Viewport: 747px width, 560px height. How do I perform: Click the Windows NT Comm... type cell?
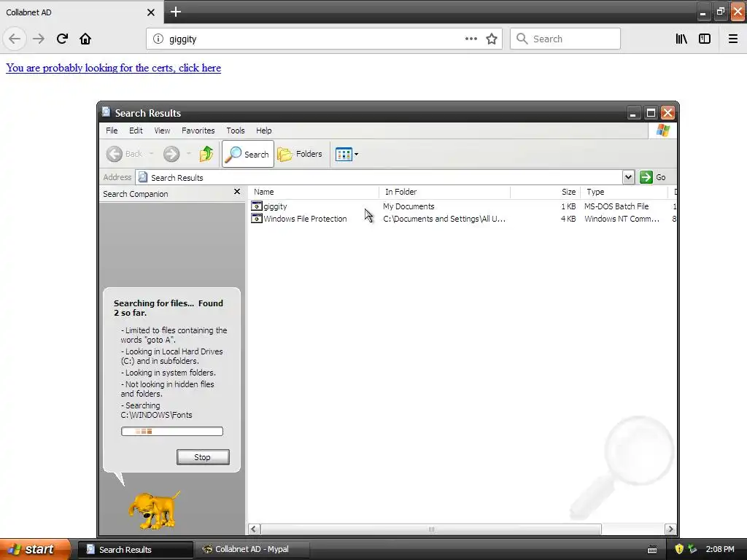[x=622, y=219]
